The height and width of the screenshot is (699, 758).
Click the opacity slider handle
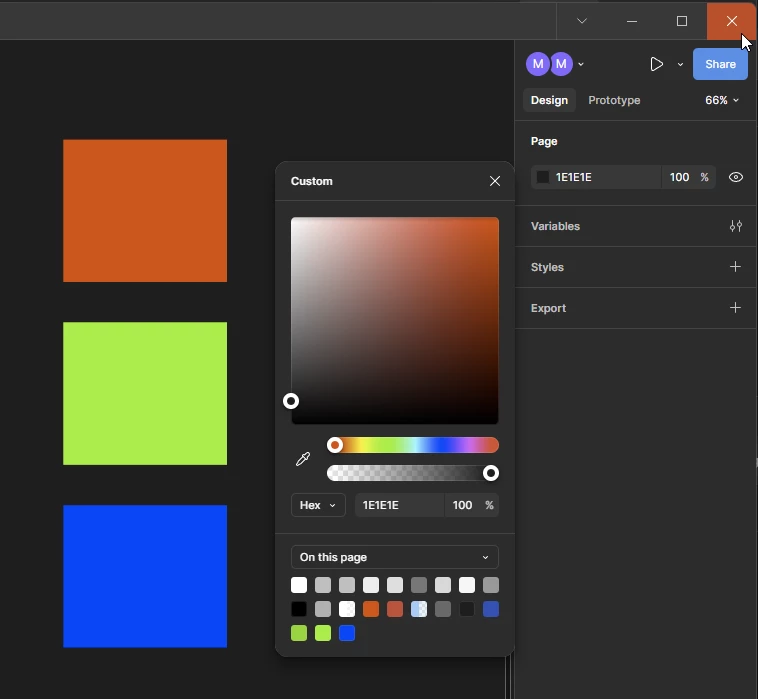[x=491, y=473]
